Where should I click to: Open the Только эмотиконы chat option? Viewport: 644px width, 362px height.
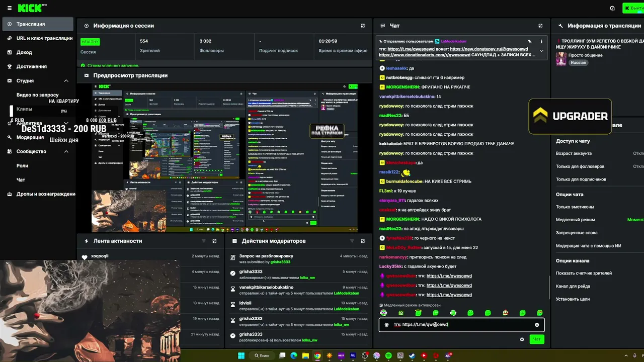575,207
